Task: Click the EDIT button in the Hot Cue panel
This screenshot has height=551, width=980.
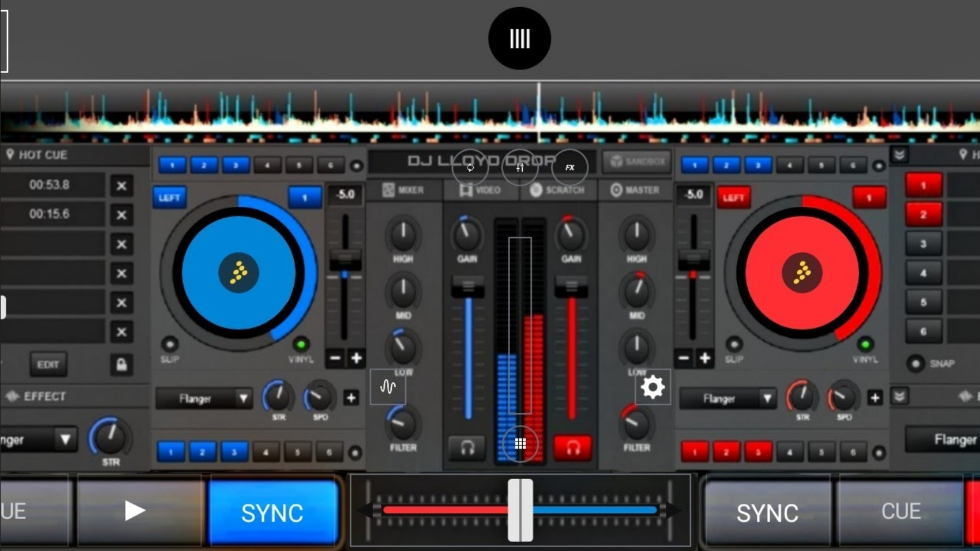Action: click(48, 364)
